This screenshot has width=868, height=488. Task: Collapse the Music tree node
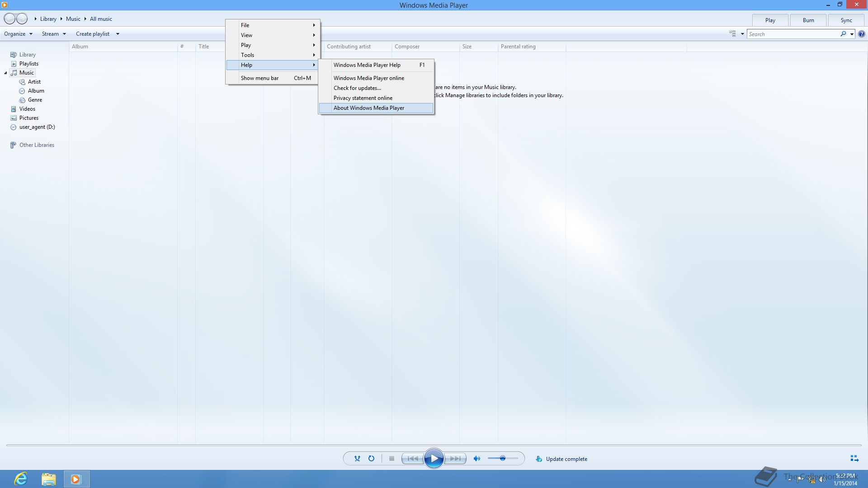(5, 73)
